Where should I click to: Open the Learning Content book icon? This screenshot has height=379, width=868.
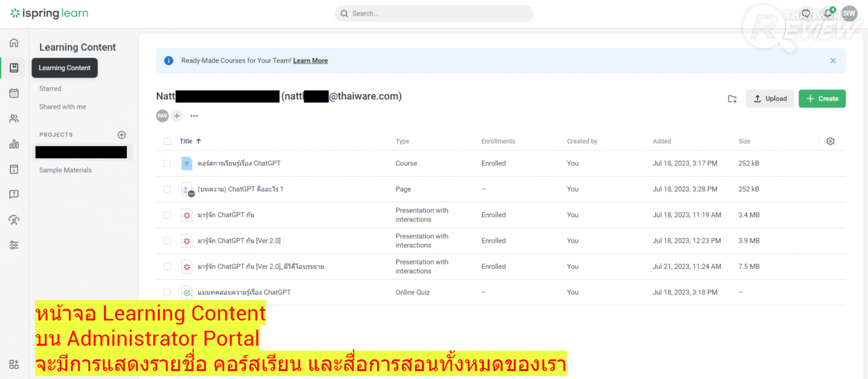[14, 68]
